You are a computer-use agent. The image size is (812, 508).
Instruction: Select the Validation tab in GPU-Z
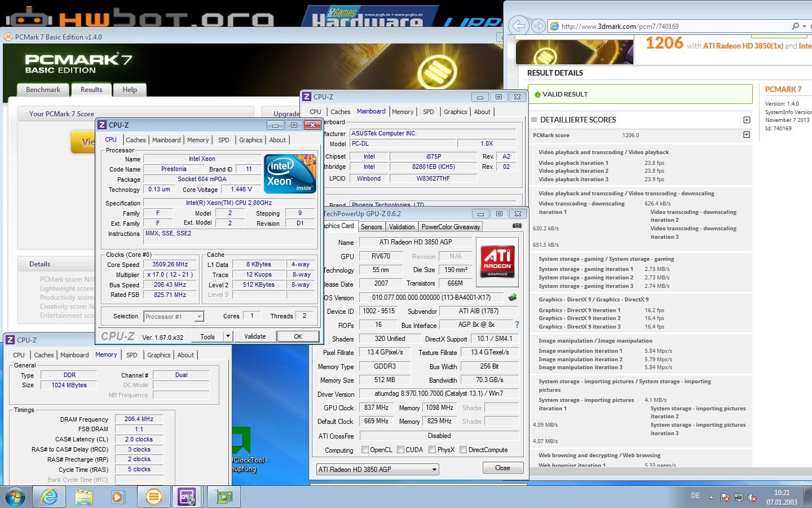pyautogui.click(x=402, y=227)
